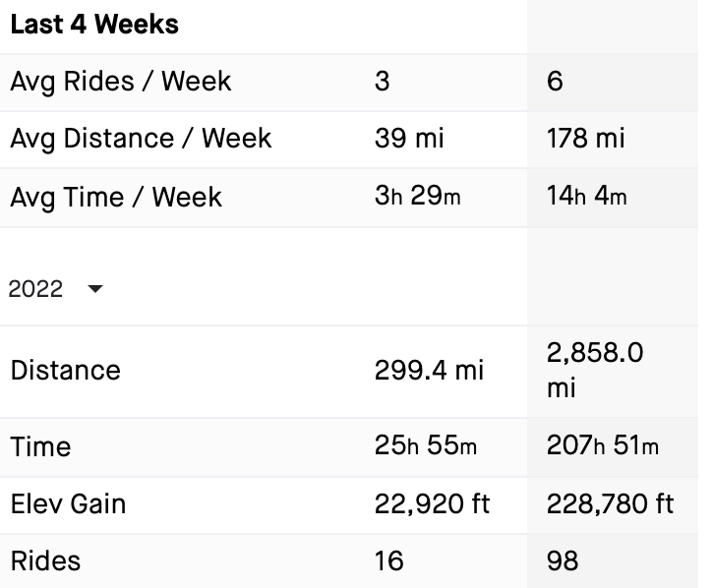Screen dimensions: 712x588
Task: Click the 178 mi average distance value
Action: [x=585, y=139]
